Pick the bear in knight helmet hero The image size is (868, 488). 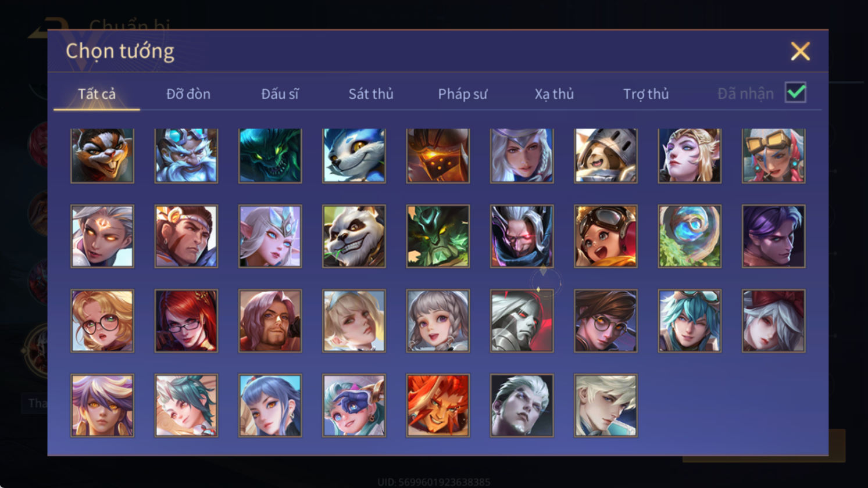pyautogui.click(x=606, y=156)
